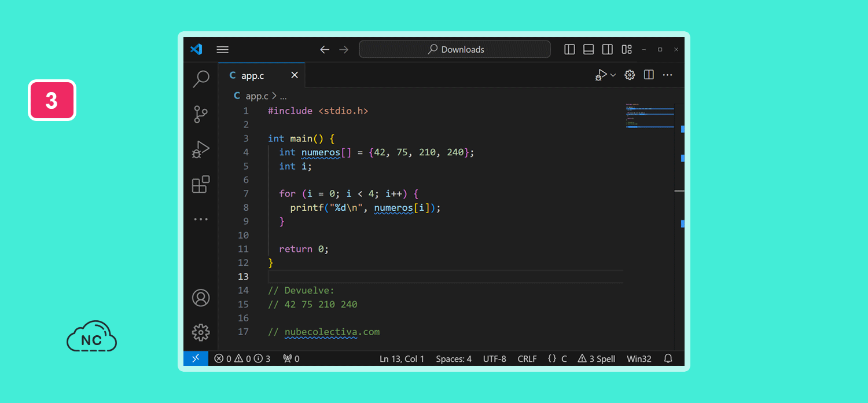
Task: Go forward with the right arrow
Action: click(x=344, y=49)
